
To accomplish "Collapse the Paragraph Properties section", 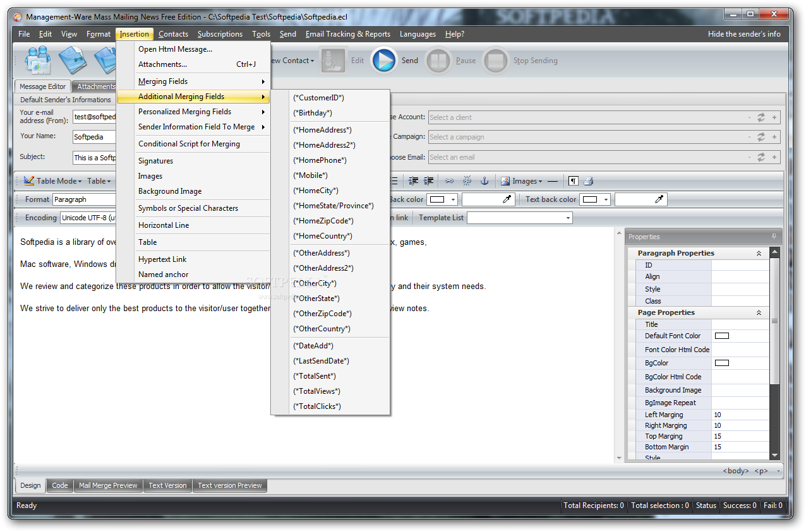I will [x=759, y=253].
